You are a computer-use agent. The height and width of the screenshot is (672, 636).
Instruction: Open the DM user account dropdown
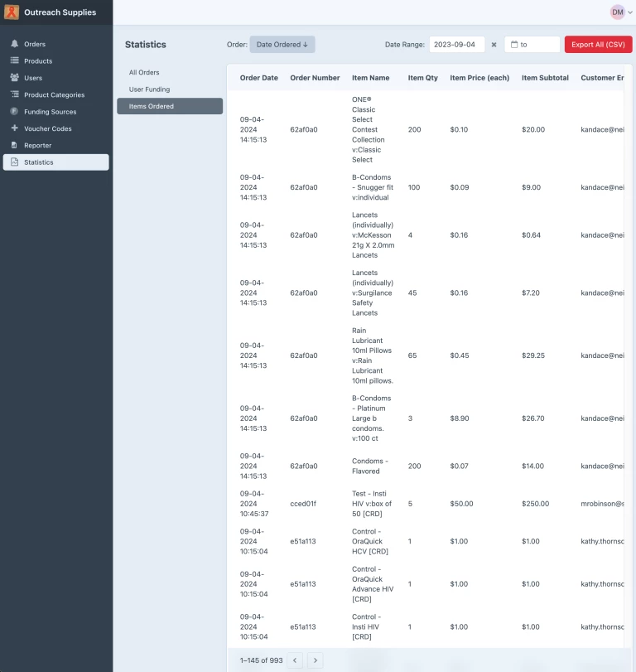click(621, 12)
